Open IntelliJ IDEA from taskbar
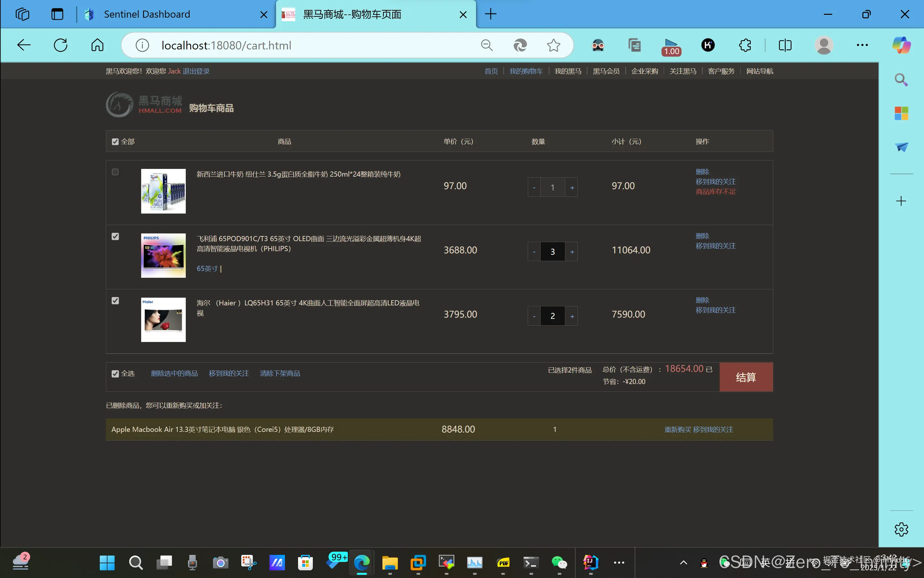This screenshot has width=924, height=578. click(x=590, y=563)
